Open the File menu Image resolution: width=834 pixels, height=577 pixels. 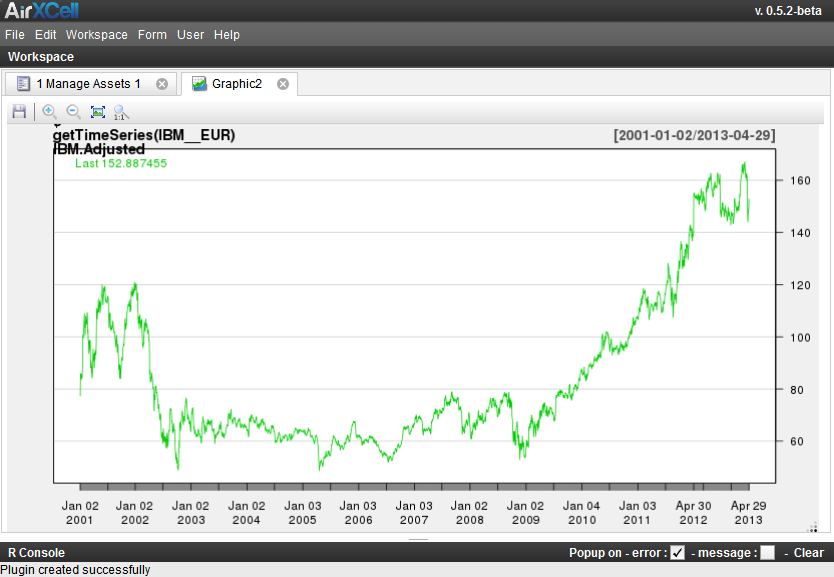tap(15, 35)
